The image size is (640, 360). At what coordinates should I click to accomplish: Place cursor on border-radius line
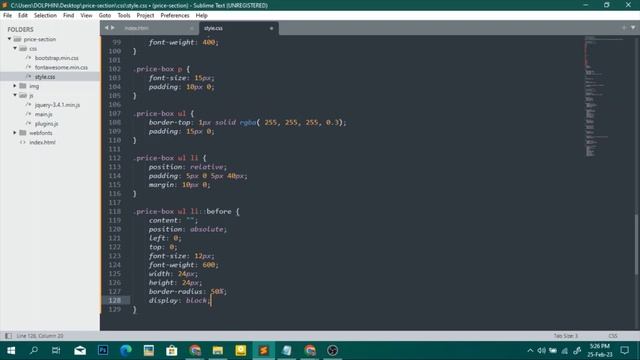(187, 291)
